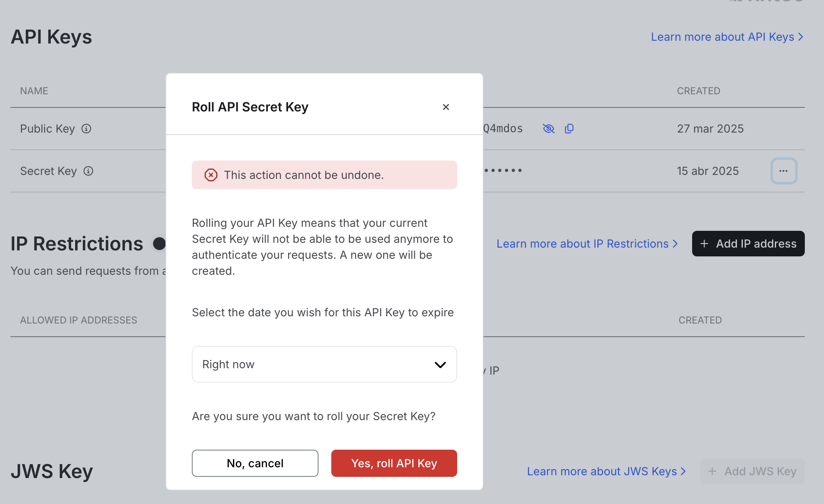Click the IP Restrictions status dot toggle
The height and width of the screenshot is (504, 824).
pyautogui.click(x=159, y=244)
